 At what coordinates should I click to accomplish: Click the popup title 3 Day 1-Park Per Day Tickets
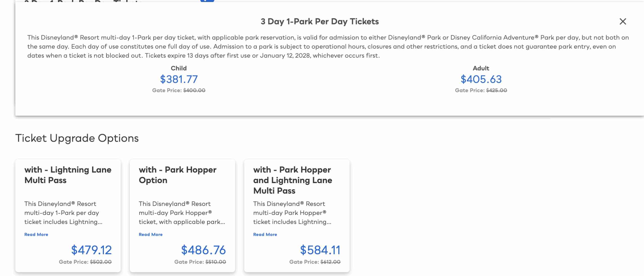tap(319, 22)
